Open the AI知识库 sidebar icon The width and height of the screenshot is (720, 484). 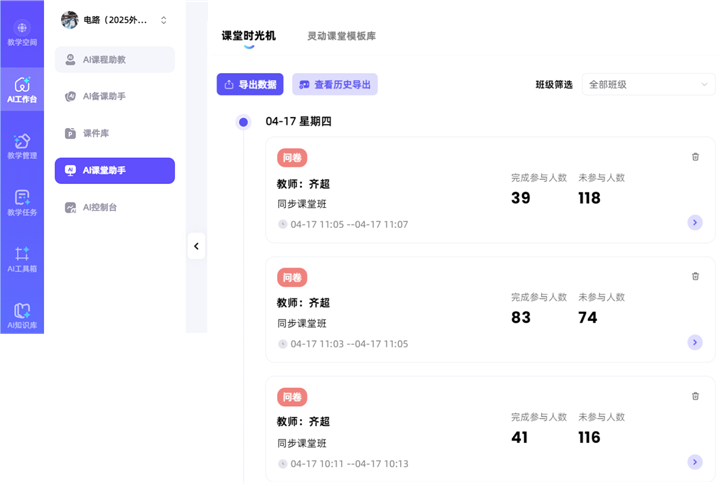tap(22, 316)
